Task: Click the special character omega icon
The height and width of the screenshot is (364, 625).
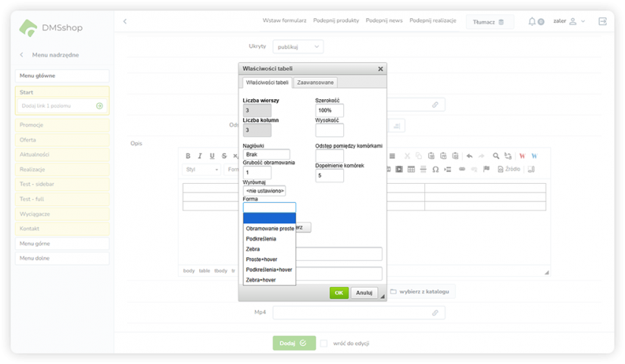Action: coord(436,169)
